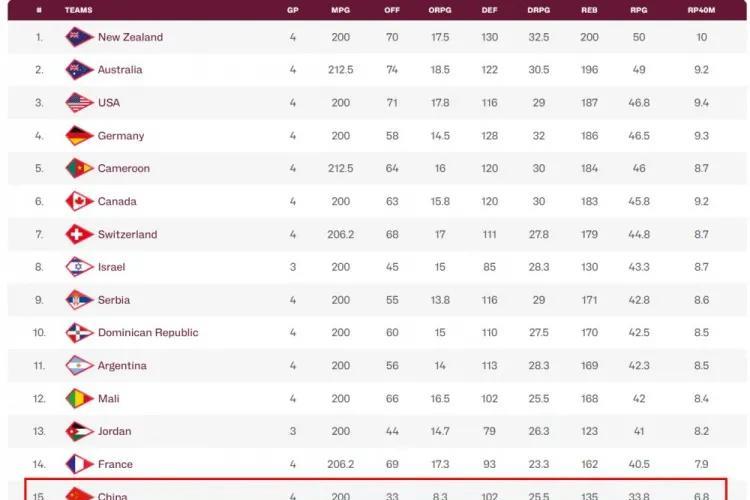Click the Switzerland flag icon

point(79,234)
